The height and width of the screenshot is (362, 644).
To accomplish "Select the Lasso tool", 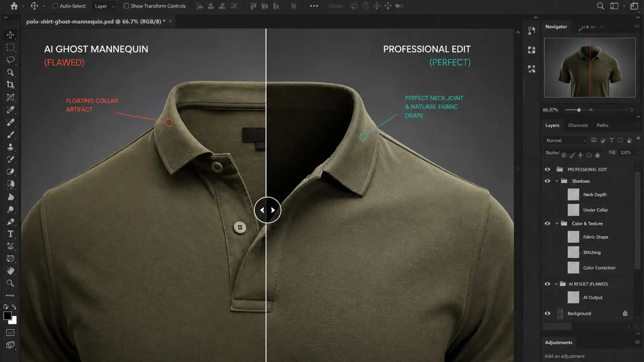I will point(10,60).
